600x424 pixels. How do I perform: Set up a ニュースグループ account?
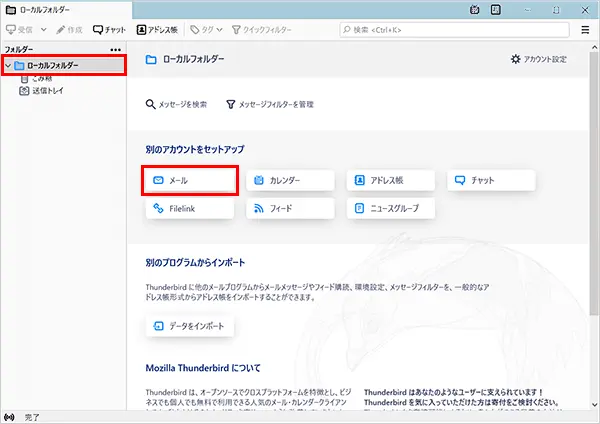pyautogui.click(x=391, y=209)
